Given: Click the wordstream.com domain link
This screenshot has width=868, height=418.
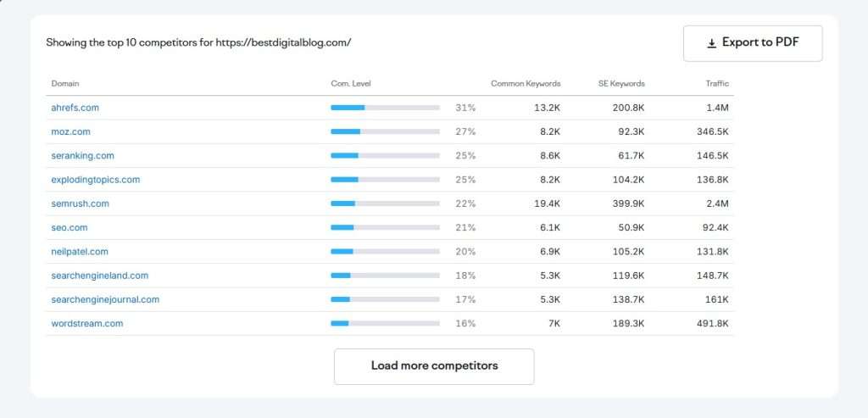Looking at the screenshot, I should coord(86,323).
